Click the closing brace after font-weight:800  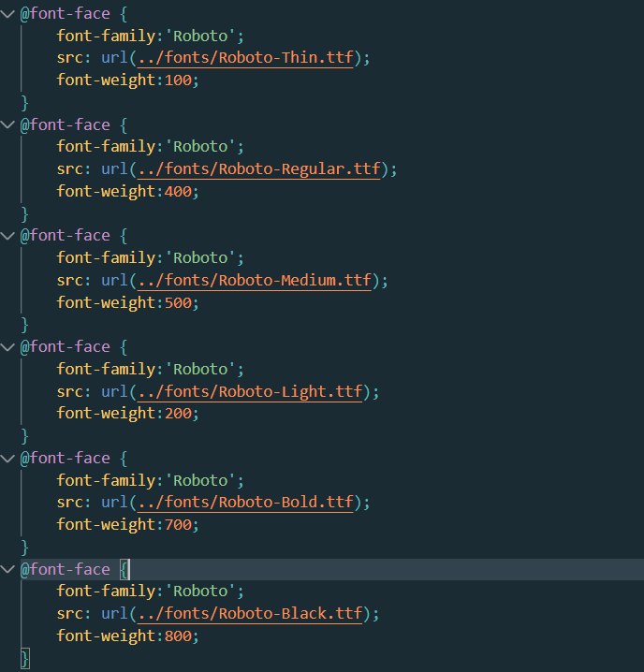pyautogui.click(x=25, y=658)
